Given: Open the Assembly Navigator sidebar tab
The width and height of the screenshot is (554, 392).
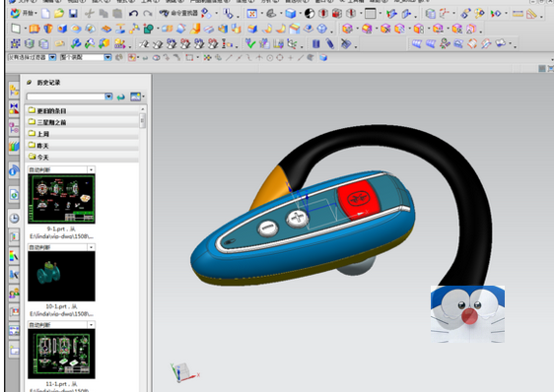Looking at the screenshot, I should [x=14, y=91].
